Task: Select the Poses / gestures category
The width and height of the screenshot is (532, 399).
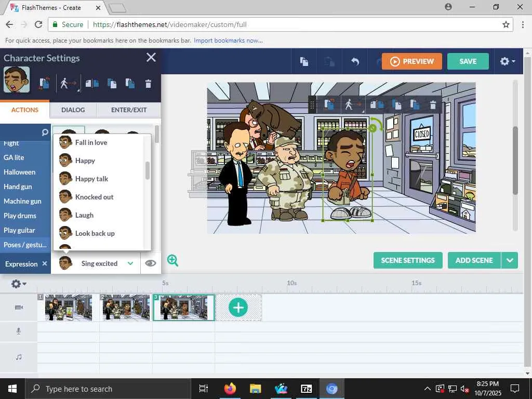Action: [25, 245]
